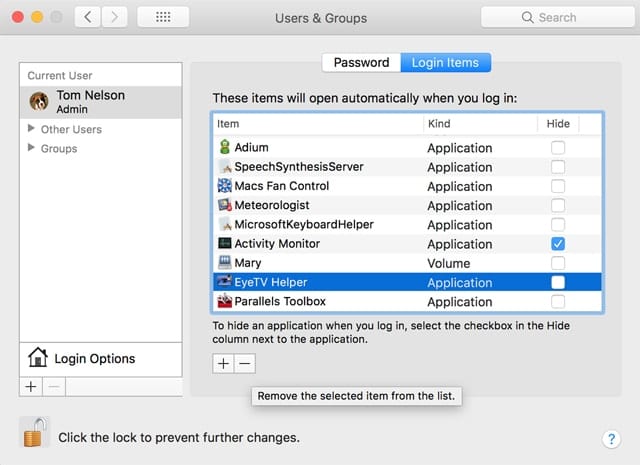Click the Search field
Viewport: 640px width, 465px height.
(555, 17)
